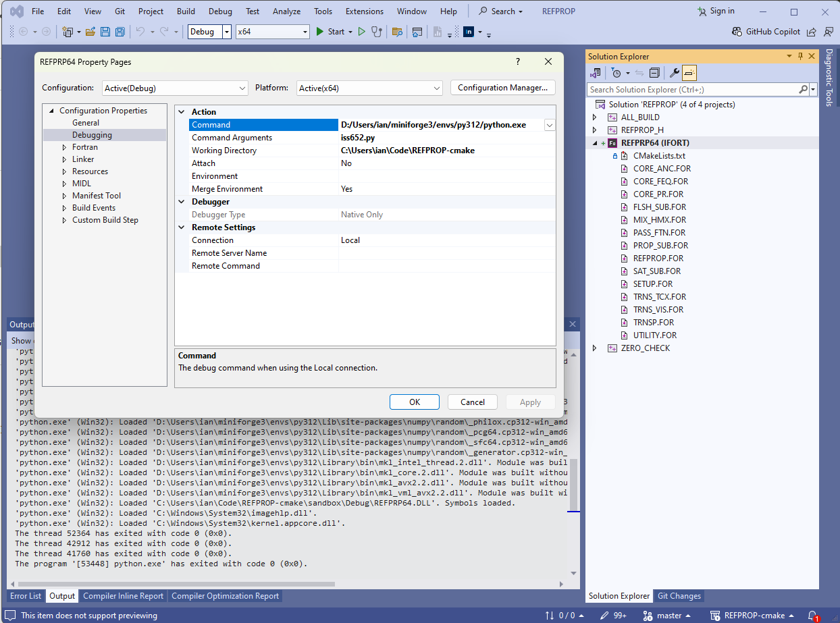Viewport: 840px width, 623px height.
Task: Click the Redo arrow icon
Action: (x=165, y=32)
